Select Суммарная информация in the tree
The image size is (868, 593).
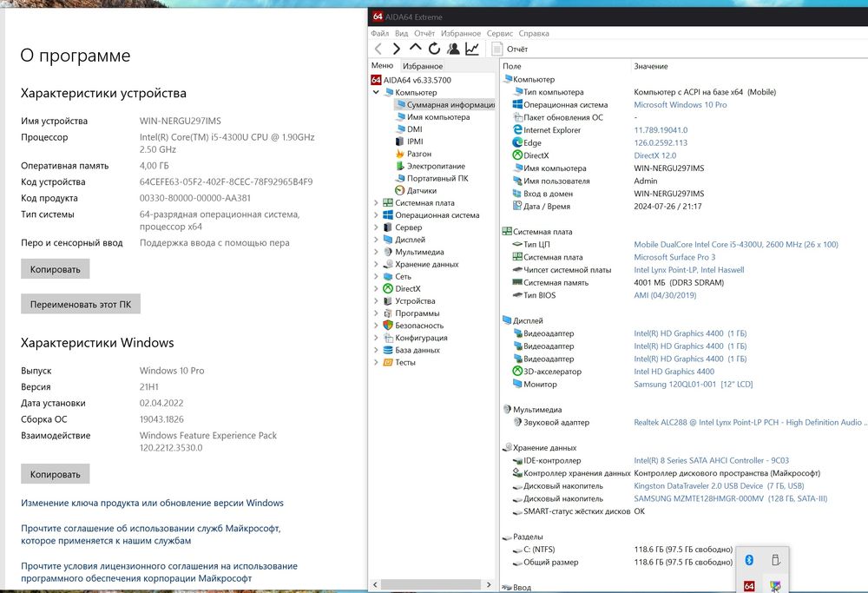tap(444, 104)
